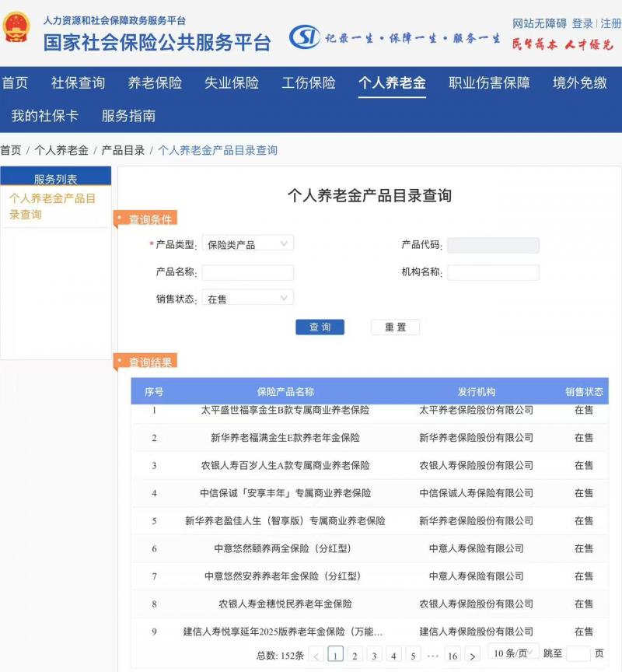622x672 pixels.
Task: Click 产品目录 in the breadcrumb
Action: [x=123, y=150]
